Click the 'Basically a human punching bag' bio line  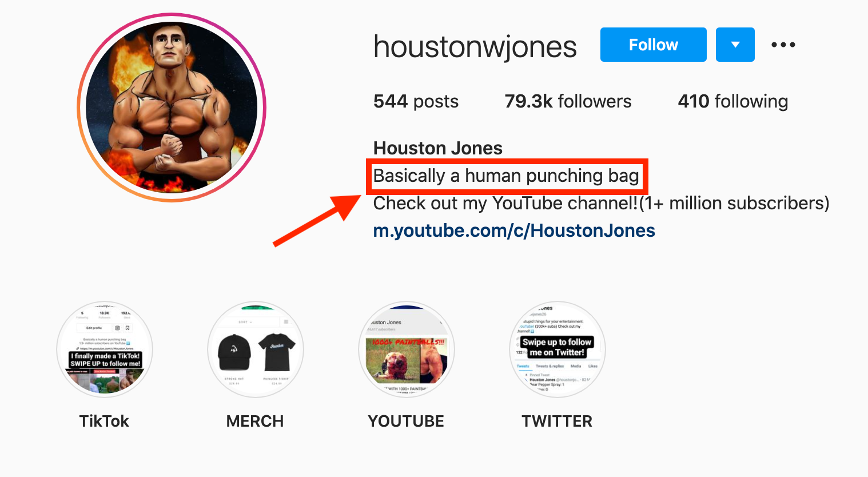pyautogui.click(x=506, y=176)
